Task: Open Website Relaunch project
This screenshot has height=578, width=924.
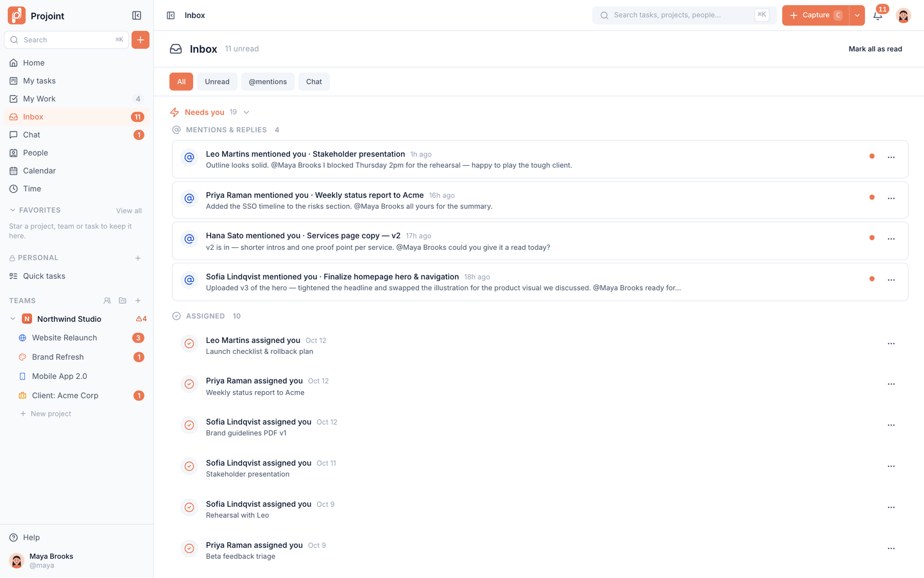Action: click(x=81, y=338)
